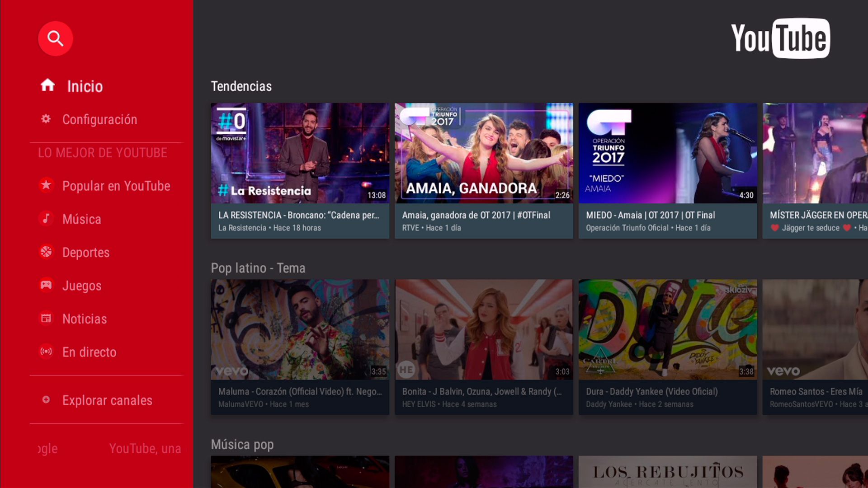This screenshot has height=488, width=868.
Task: Click the music note icon for Música
Action: [x=46, y=219]
